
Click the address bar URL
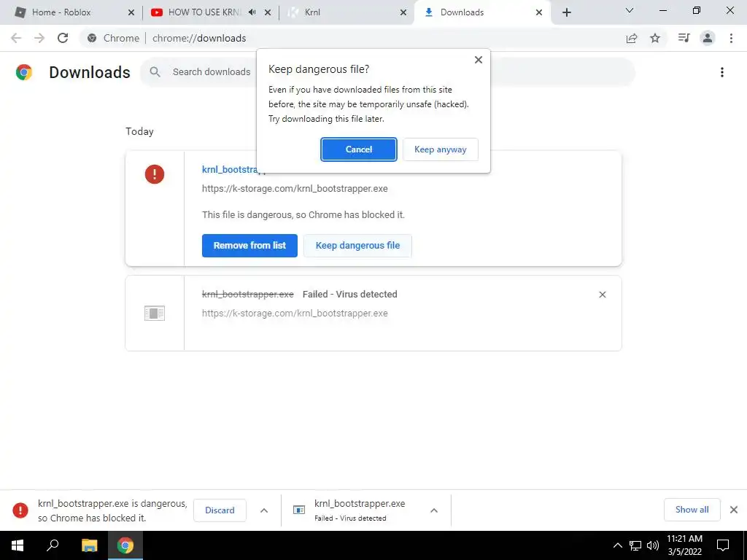[199, 38]
